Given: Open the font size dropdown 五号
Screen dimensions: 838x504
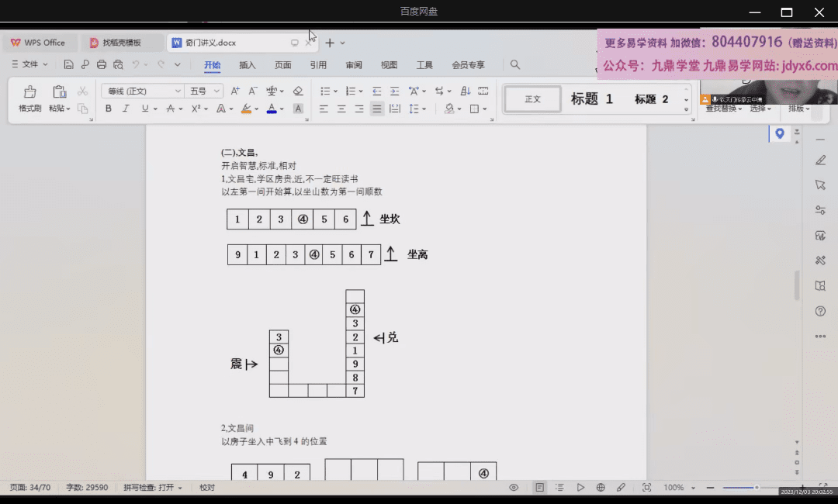Looking at the screenshot, I should [205, 91].
